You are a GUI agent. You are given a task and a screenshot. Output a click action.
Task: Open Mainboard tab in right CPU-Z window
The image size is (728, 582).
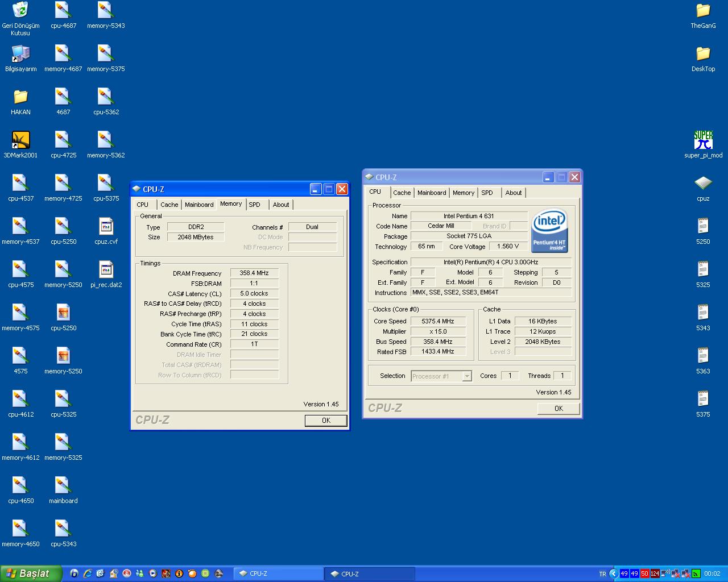tap(432, 193)
